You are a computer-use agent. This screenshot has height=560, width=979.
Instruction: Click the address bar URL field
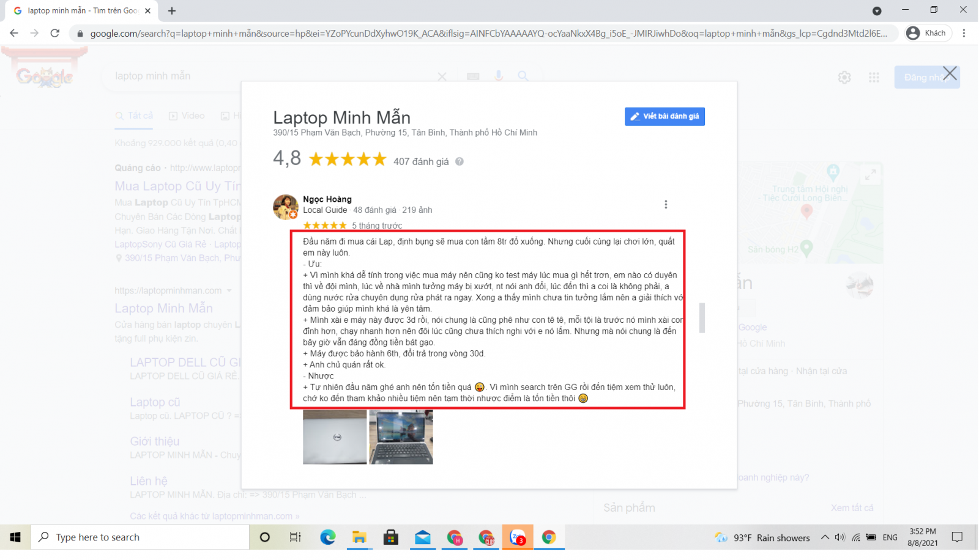point(488,34)
